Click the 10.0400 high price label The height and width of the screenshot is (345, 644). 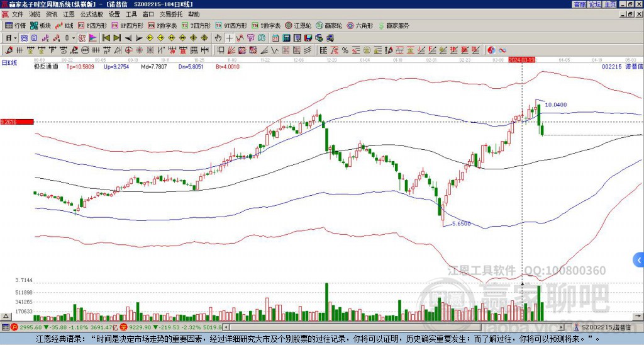[556, 105]
